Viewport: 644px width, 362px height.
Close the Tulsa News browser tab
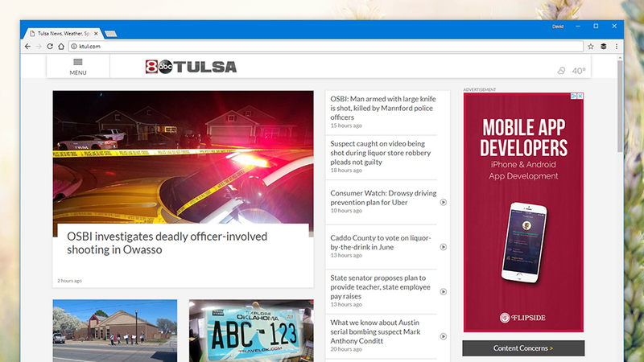click(96, 34)
